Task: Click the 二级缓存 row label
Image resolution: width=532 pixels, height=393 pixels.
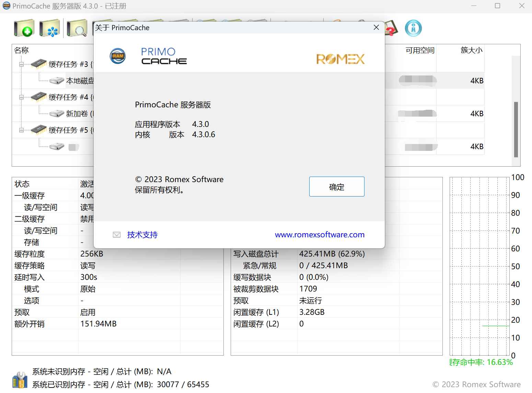Action: (30, 219)
